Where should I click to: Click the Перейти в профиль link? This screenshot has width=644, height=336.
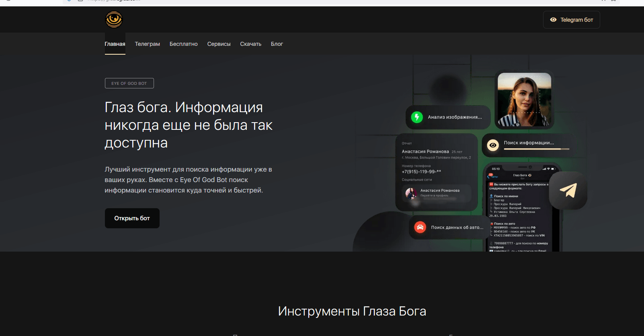tap(434, 196)
